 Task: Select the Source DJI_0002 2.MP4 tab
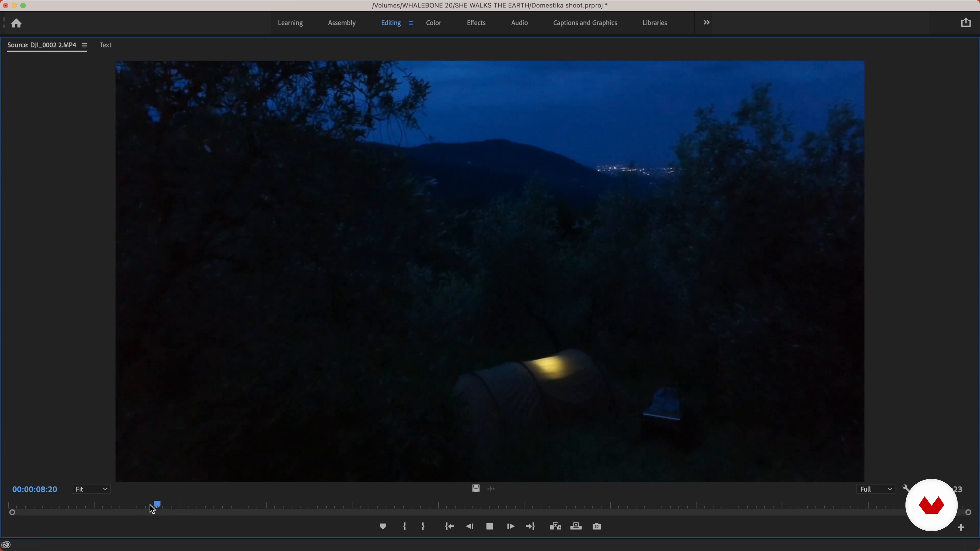(x=42, y=45)
